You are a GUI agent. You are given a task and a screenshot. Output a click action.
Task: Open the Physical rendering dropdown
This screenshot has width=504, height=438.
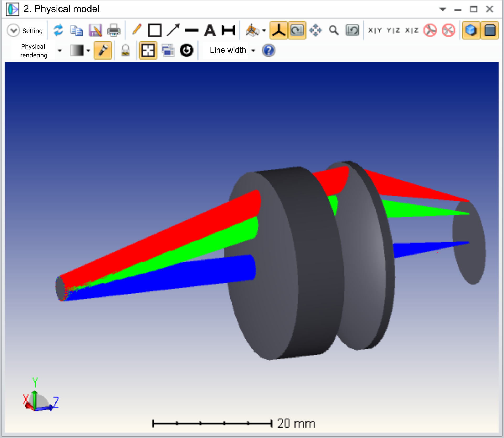point(60,50)
